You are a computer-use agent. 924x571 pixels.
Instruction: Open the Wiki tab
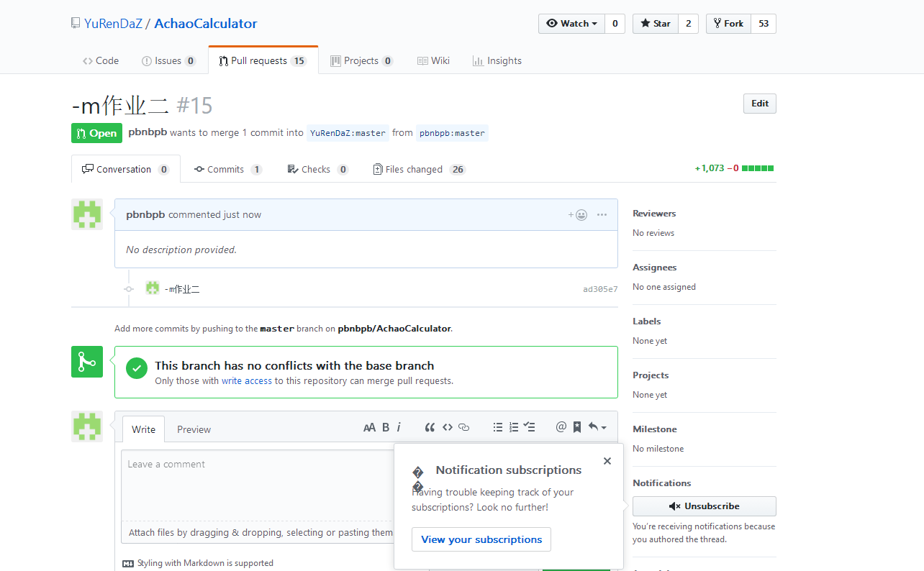click(x=433, y=60)
